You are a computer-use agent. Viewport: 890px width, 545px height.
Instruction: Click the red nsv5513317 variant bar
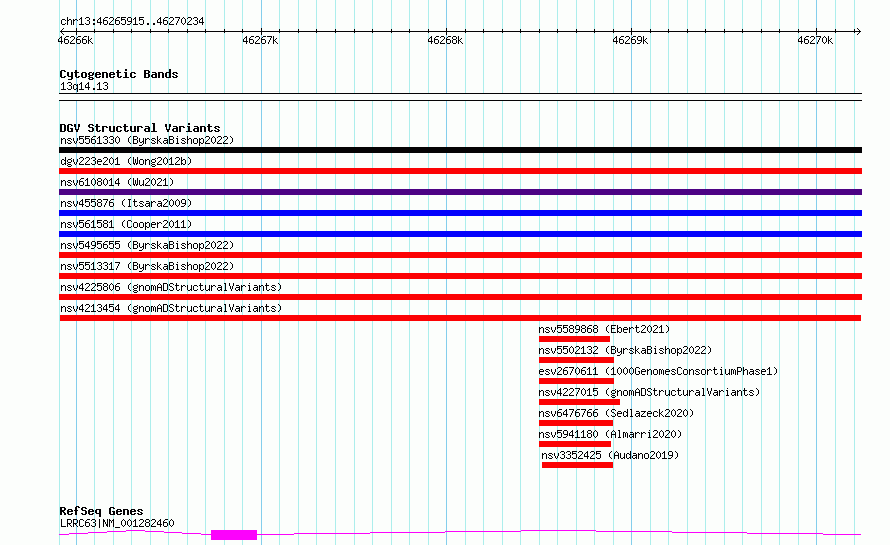[x=460, y=276]
